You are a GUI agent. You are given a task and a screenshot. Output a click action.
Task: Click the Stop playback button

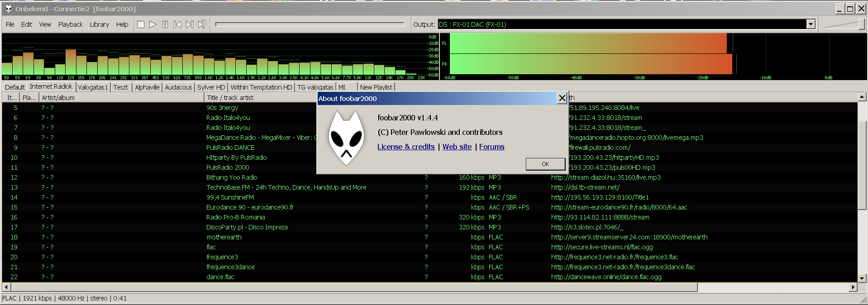[141, 24]
